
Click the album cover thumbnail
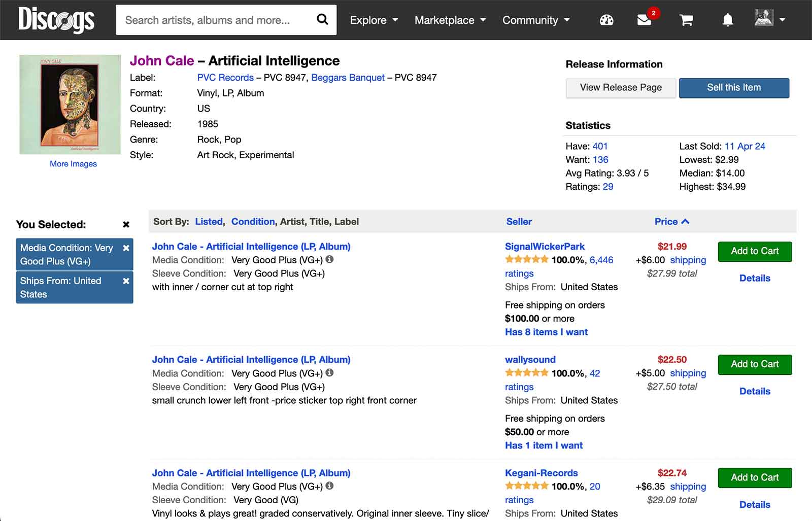coord(70,105)
